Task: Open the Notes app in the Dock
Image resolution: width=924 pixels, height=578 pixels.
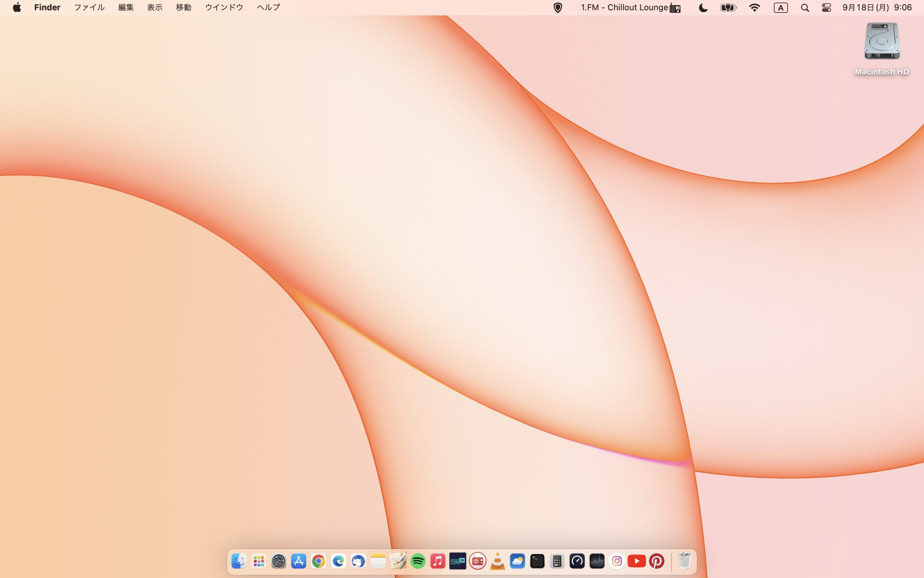Action: click(378, 561)
